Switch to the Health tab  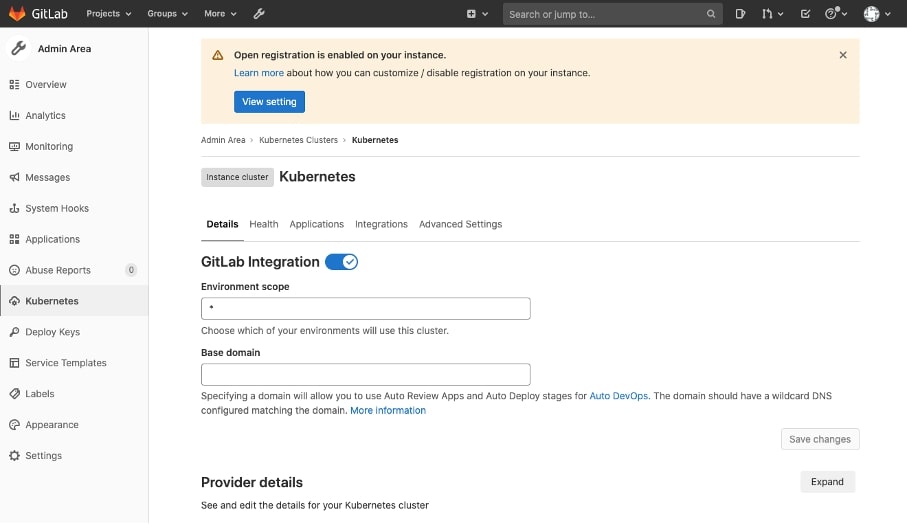coord(264,224)
